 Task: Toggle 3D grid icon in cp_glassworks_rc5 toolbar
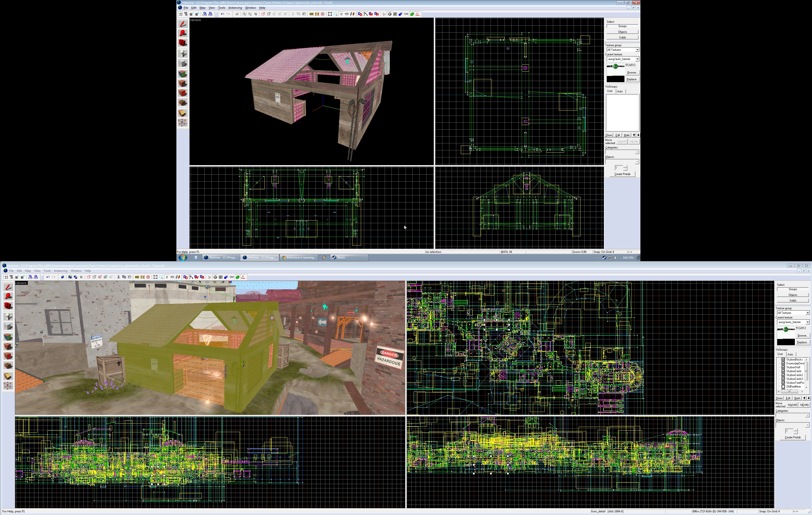click(x=11, y=277)
